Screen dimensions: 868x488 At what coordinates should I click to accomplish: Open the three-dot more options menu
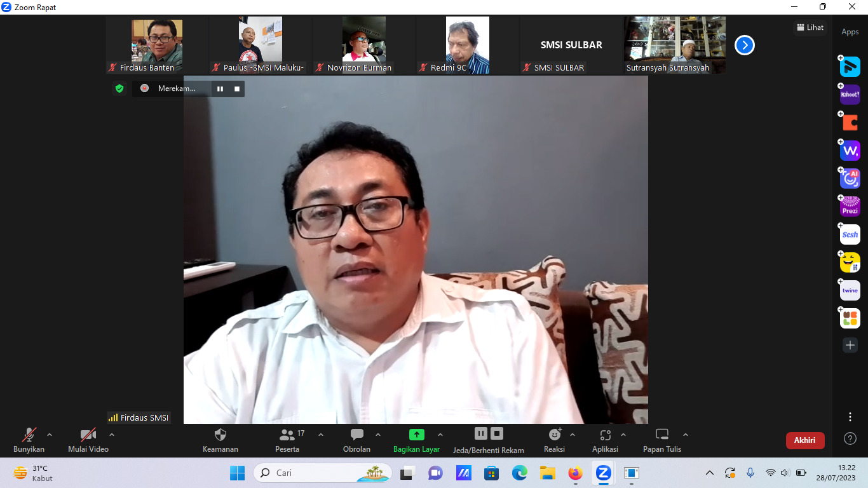pyautogui.click(x=850, y=417)
